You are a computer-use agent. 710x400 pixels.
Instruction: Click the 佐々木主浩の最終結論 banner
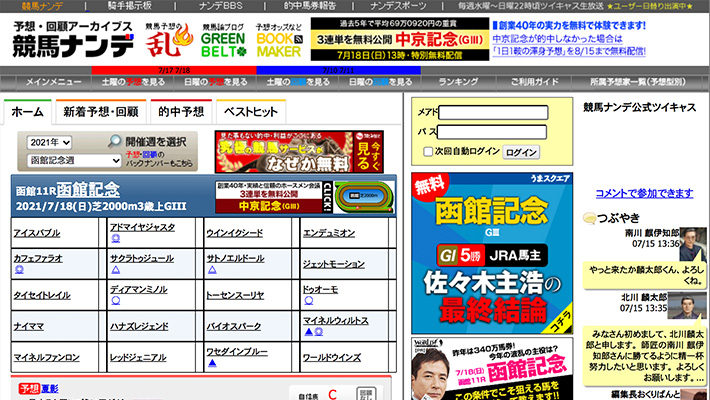(x=492, y=253)
